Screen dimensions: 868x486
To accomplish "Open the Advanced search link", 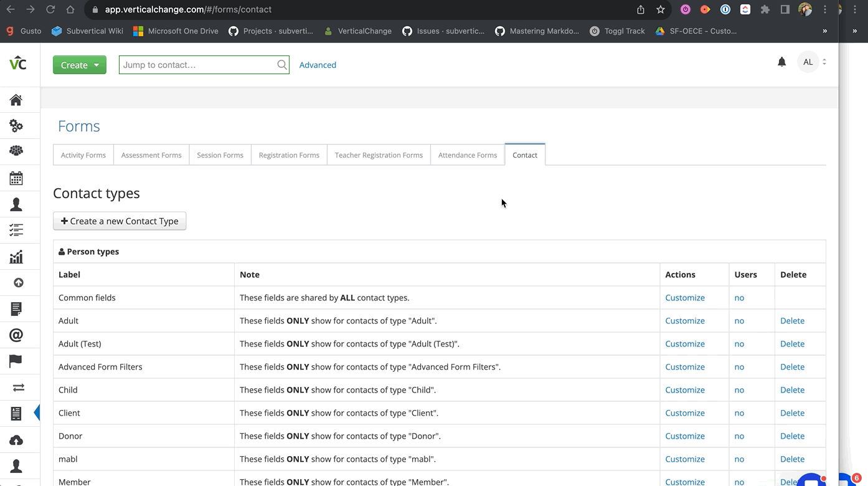I will click(318, 65).
